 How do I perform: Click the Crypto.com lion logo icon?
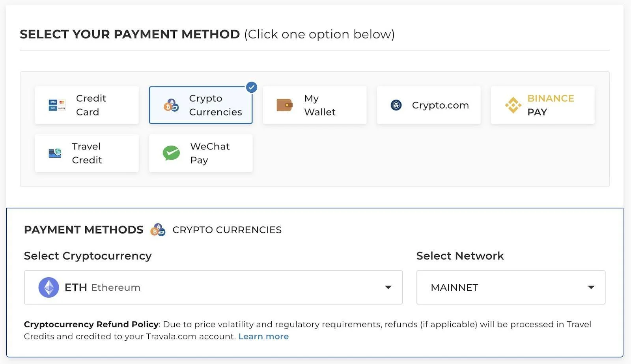(x=396, y=105)
